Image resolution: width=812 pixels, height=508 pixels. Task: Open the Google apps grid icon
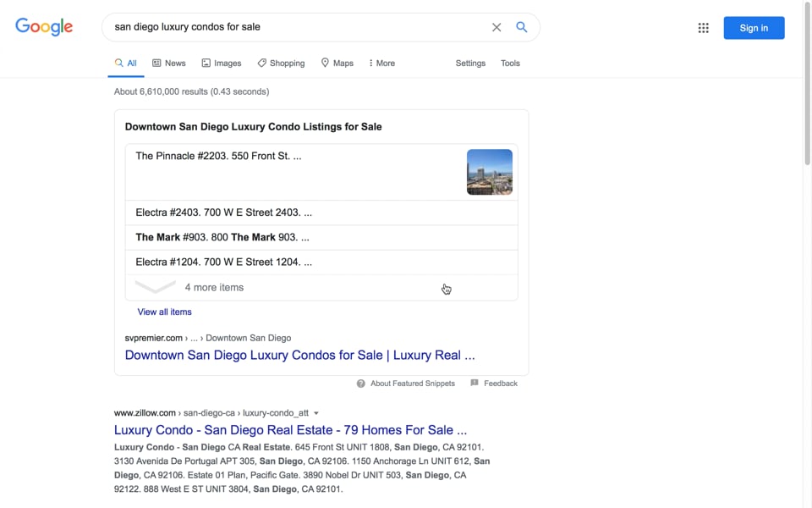tap(703, 28)
